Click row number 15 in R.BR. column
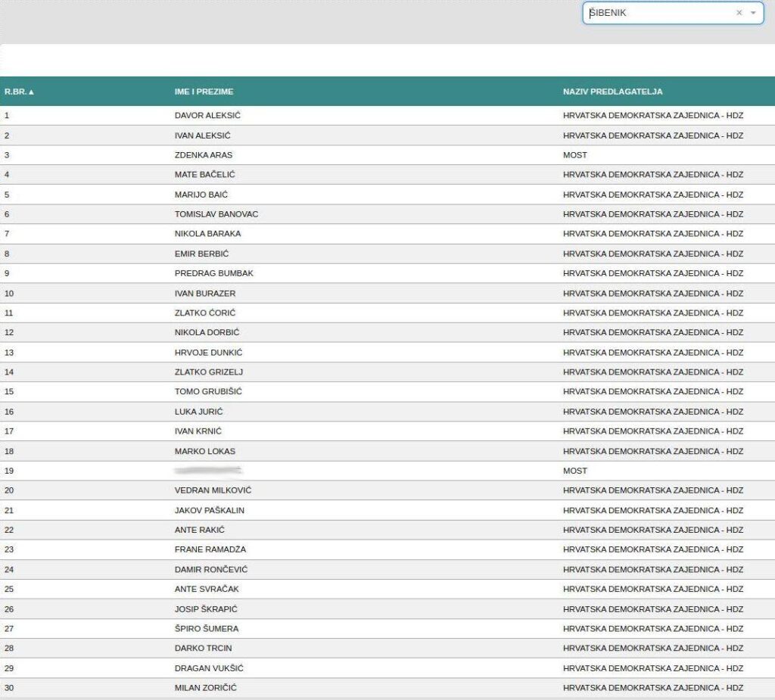This screenshot has width=775, height=700. click(x=9, y=391)
